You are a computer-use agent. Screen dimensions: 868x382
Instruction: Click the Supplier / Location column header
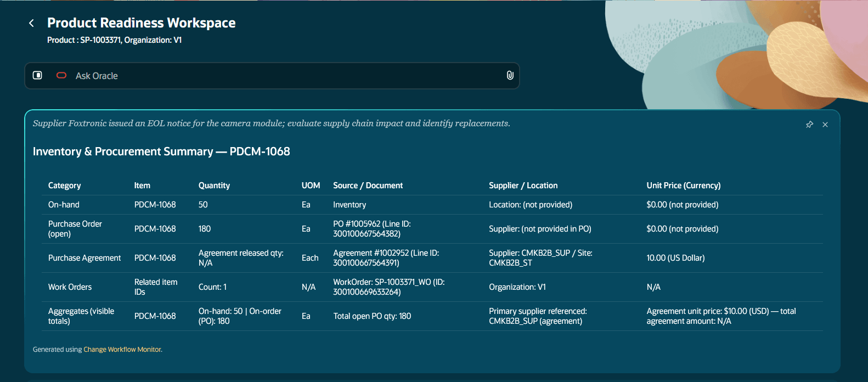(523, 186)
